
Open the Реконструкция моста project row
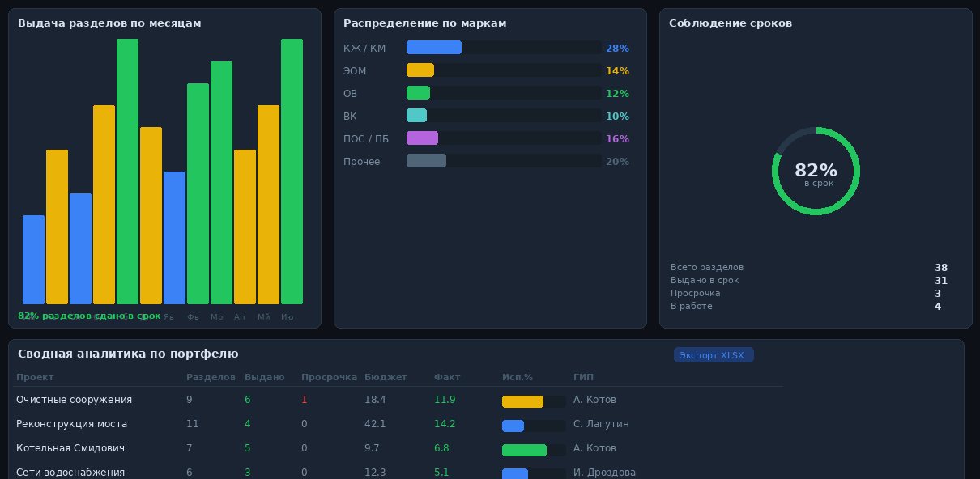399,424
